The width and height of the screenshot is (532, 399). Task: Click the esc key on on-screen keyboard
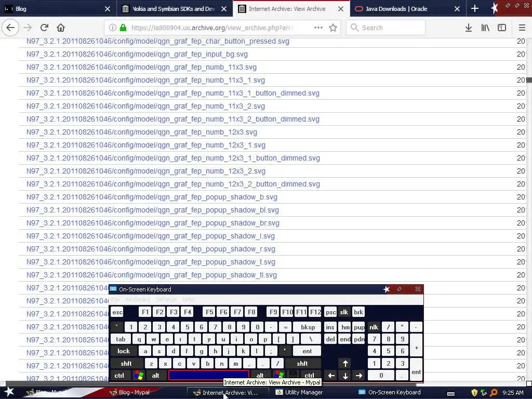[117, 312]
